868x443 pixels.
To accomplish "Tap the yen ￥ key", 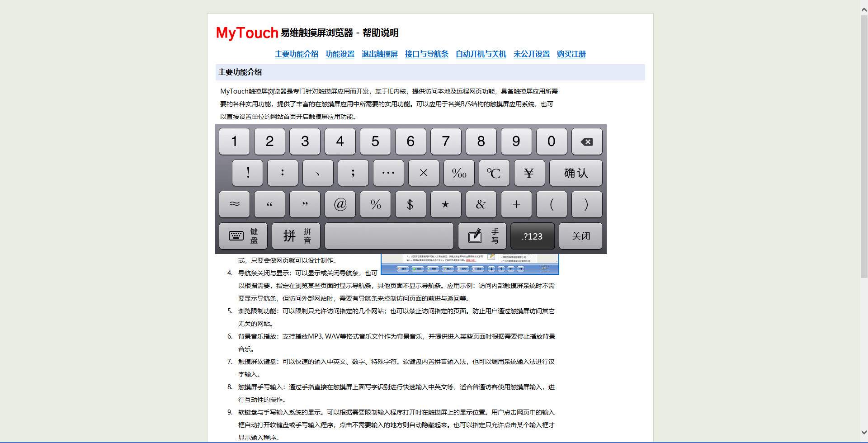I will pos(529,173).
